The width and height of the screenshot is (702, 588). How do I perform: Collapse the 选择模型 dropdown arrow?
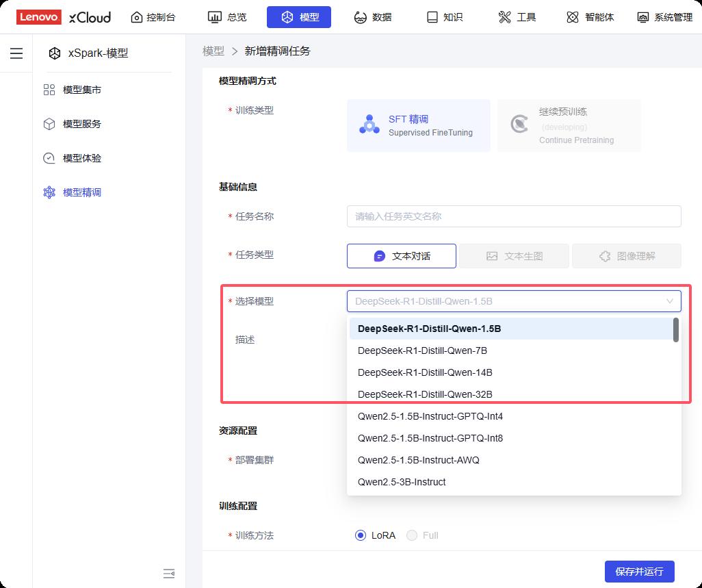(670, 301)
